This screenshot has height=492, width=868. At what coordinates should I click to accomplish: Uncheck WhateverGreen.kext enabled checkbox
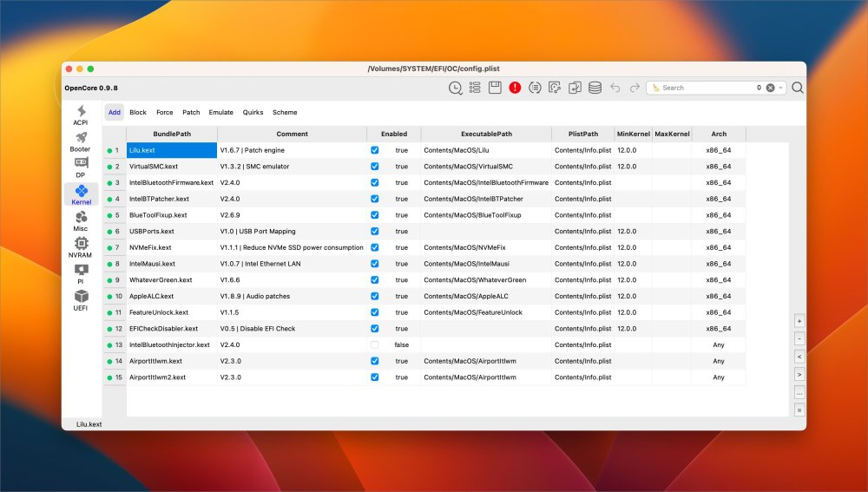tap(375, 280)
